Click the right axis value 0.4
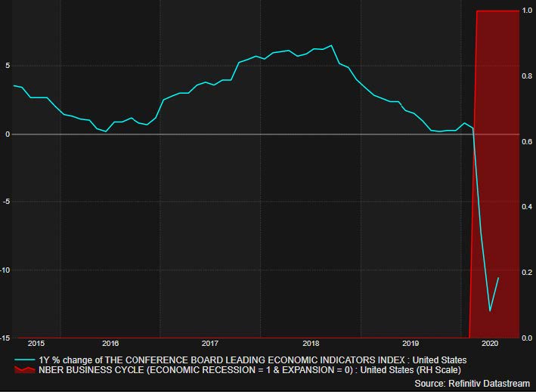Screen dimensions: 536x392 [x=527, y=207]
